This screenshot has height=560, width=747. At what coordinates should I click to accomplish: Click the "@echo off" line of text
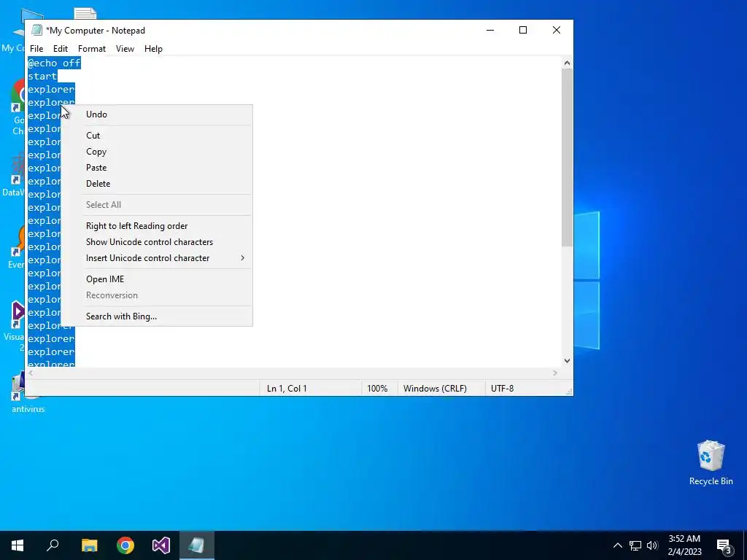(x=54, y=63)
